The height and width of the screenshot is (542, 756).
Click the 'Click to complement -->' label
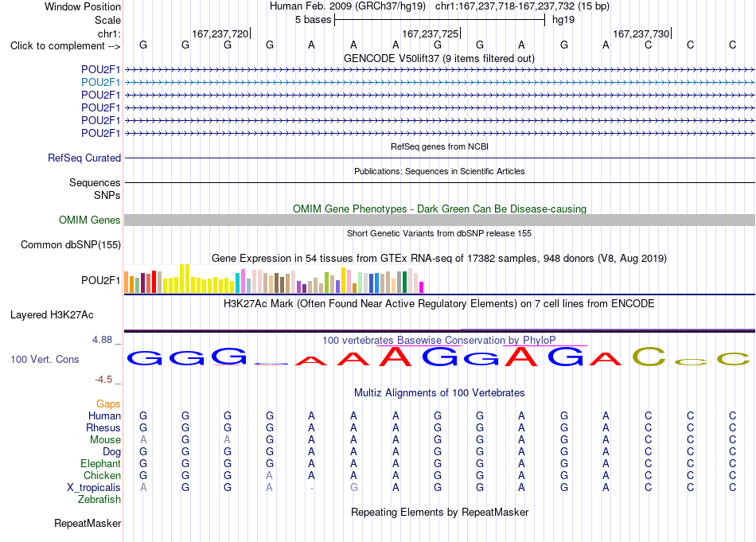point(65,46)
